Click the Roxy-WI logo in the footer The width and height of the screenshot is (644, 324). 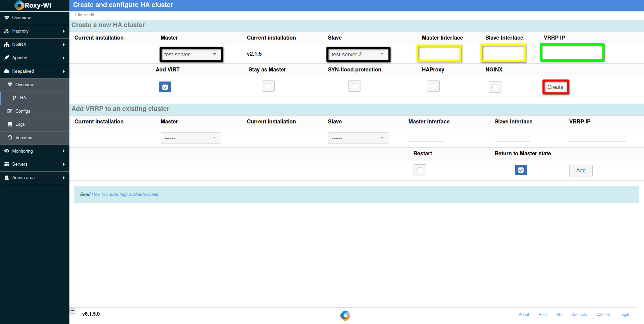tap(345, 315)
